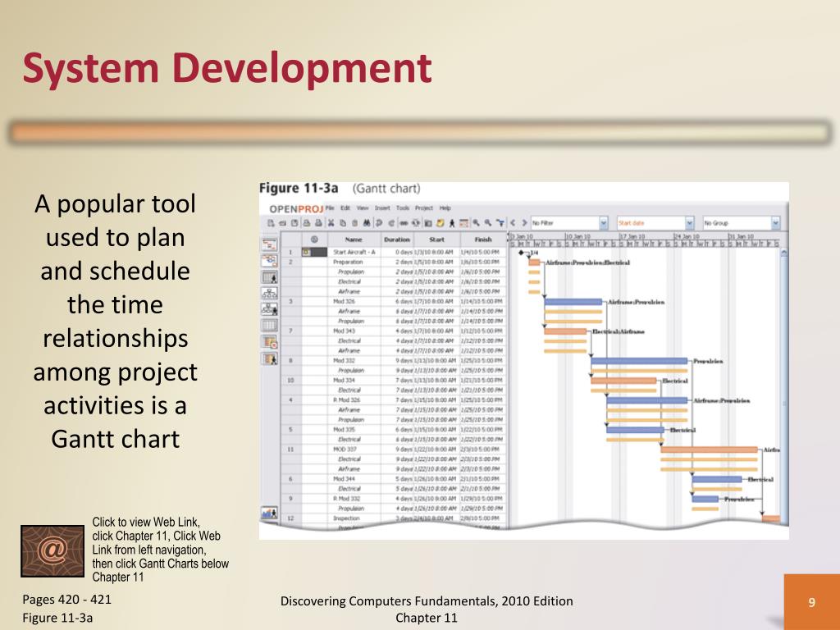The height and width of the screenshot is (630, 840).
Task: Click the Name column header
Action: click(354, 240)
